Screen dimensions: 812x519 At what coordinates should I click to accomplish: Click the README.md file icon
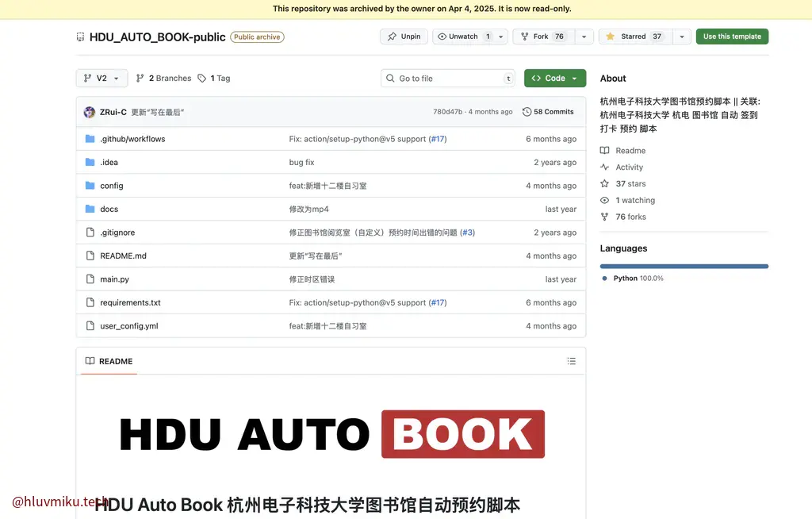click(x=90, y=256)
